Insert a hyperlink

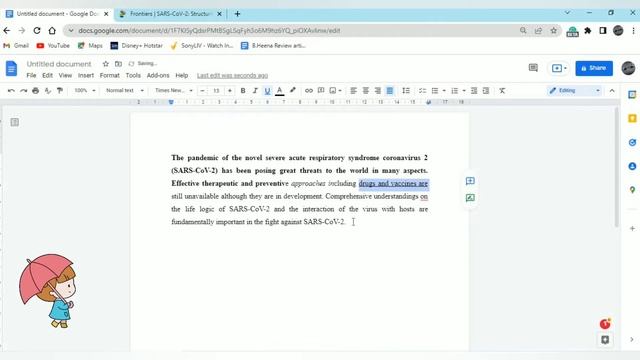pyautogui.click(x=309, y=91)
